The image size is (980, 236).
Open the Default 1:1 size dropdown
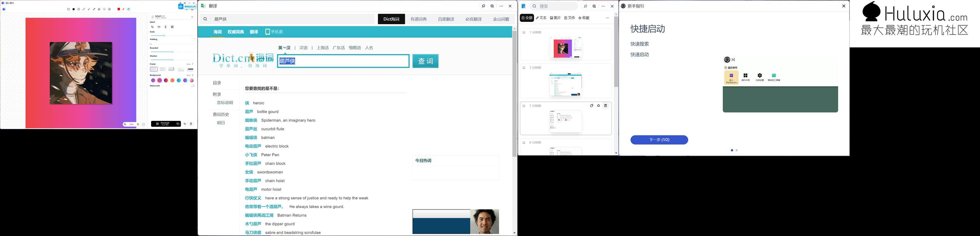(192, 17)
